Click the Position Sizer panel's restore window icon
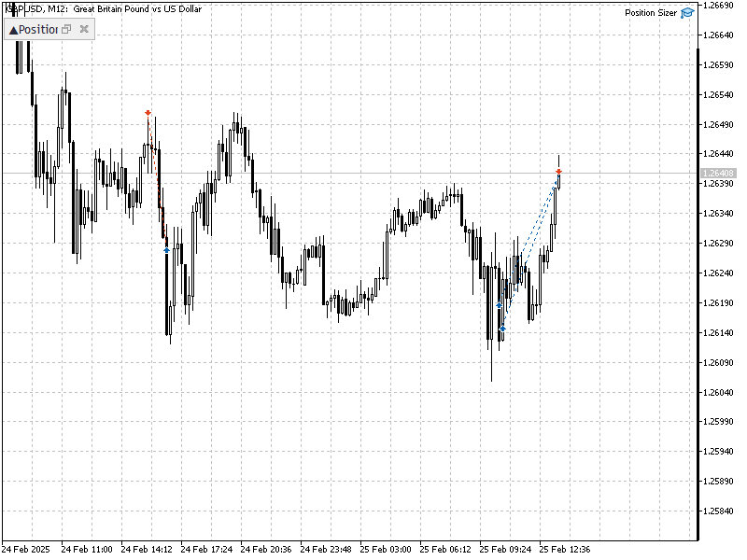 tap(66, 29)
